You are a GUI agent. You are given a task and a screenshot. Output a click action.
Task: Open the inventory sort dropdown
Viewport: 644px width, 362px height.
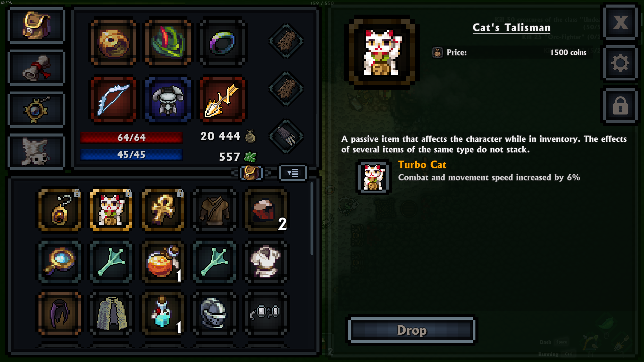point(293,173)
